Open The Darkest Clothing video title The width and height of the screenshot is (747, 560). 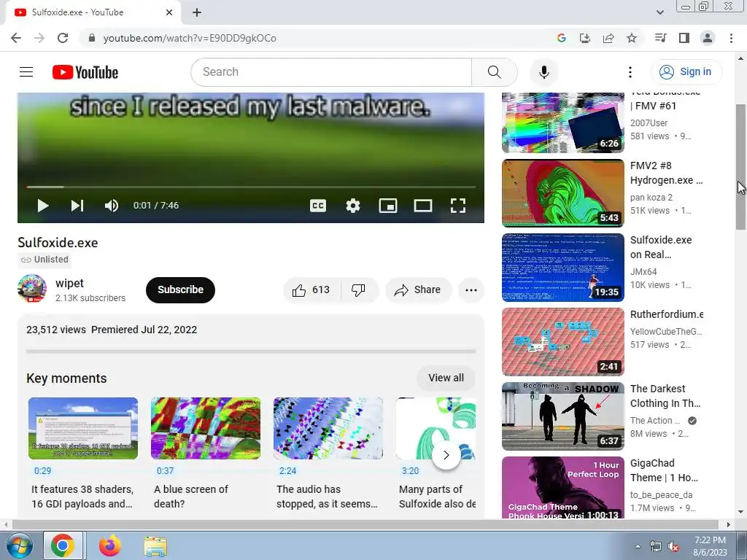(665, 396)
